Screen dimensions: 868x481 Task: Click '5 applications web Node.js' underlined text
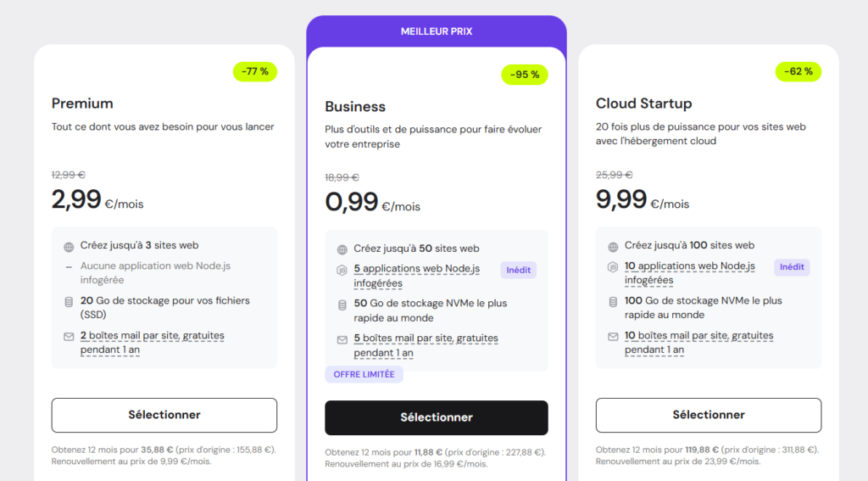(416, 269)
